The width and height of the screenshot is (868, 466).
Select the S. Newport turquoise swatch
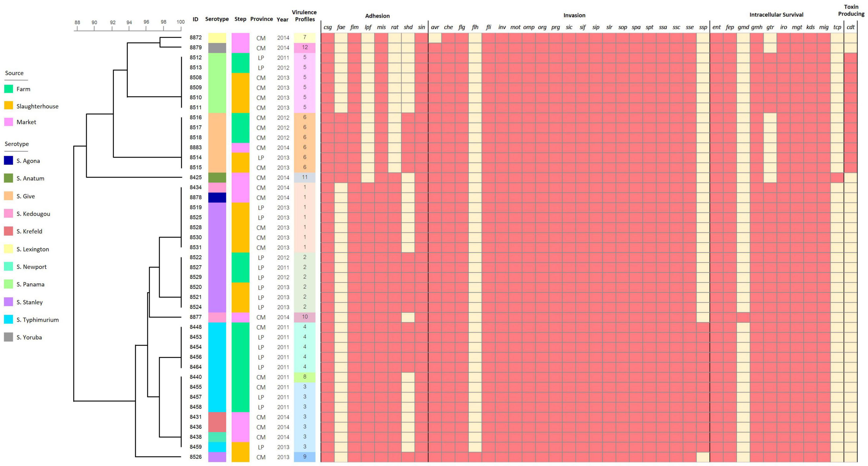8,266
